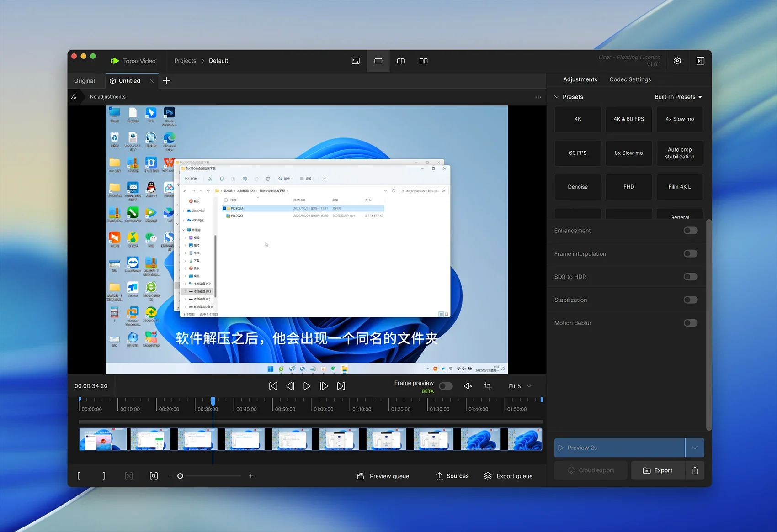Enable the Stabilization toggle
The image size is (777, 532).
[x=691, y=300]
